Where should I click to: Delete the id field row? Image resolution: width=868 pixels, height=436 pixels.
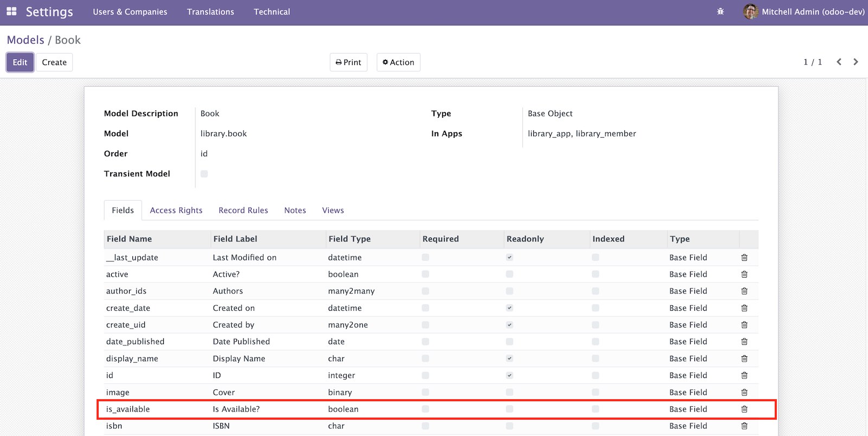744,375
